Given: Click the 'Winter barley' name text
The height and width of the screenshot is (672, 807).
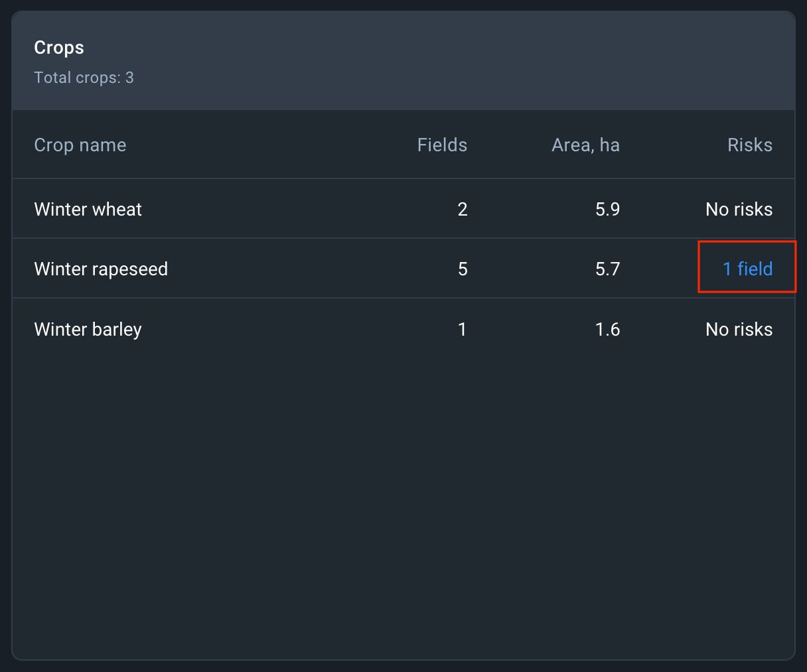Looking at the screenshot, I should [x=88, y=329].
